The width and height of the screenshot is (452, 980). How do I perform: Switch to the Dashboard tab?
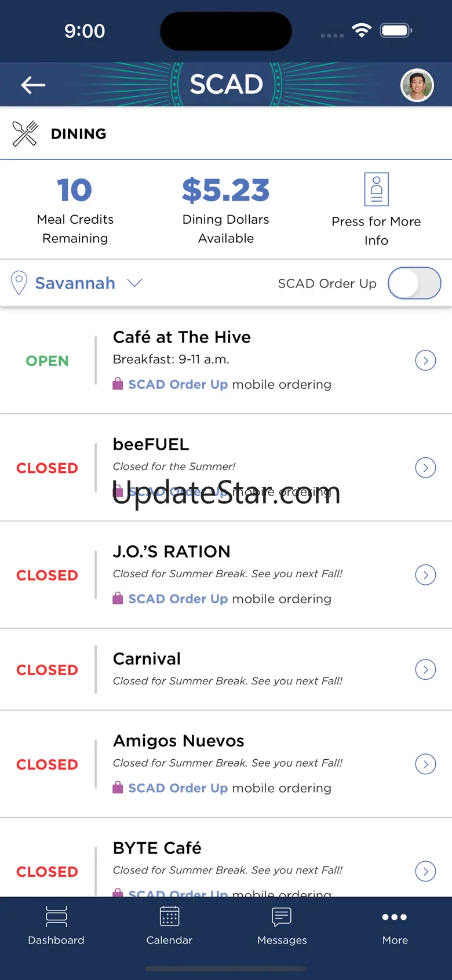coord(56,926)
